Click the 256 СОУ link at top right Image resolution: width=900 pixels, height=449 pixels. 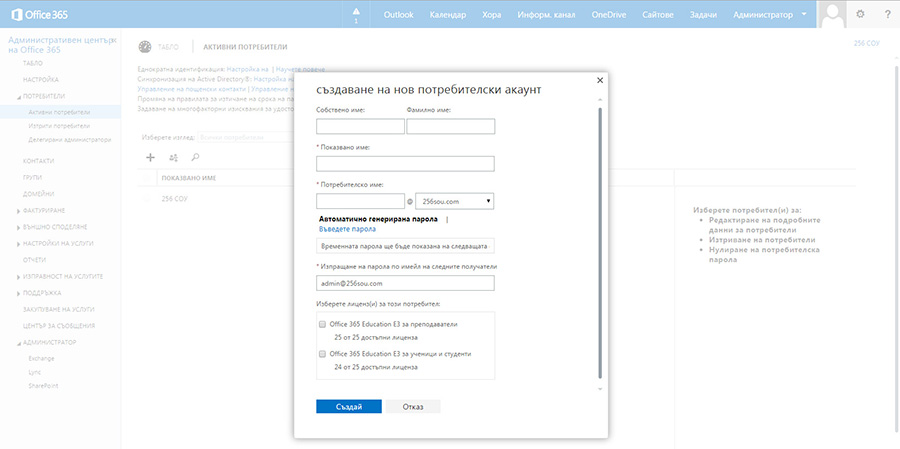point(867,43)
